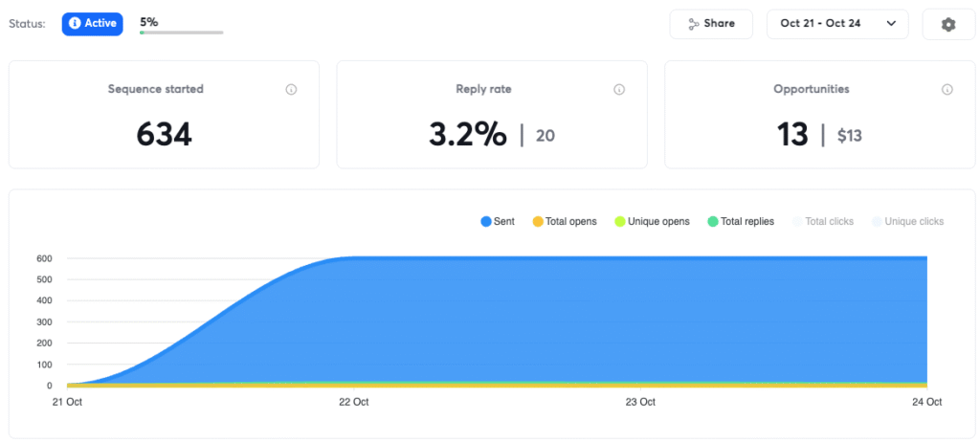This screenshot has height=443, width=980.
Task: Show the Total clicks series
Action: tap(822, 221)
